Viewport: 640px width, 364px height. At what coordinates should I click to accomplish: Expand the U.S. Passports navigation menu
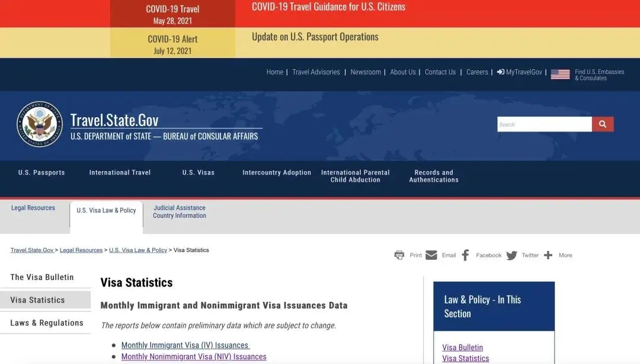tap(41, 173)
